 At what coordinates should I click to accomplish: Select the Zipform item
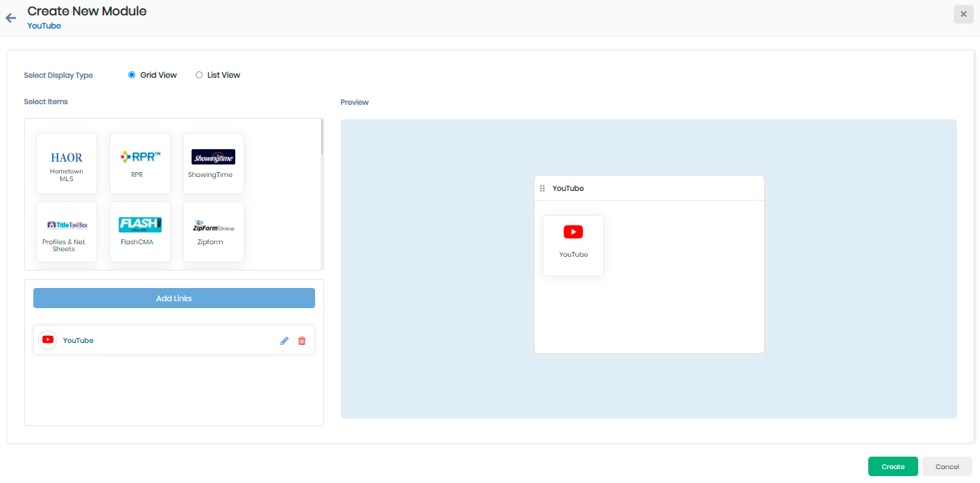[x=213, y=232]
